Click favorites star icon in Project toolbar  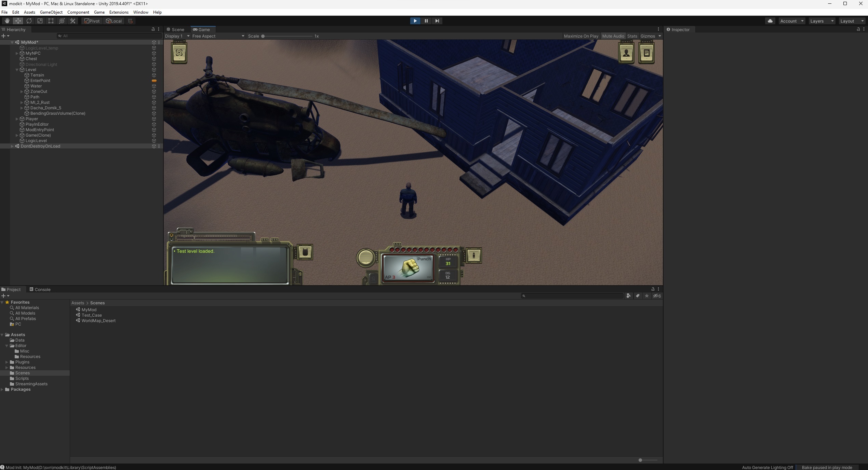tap(646, 296)
